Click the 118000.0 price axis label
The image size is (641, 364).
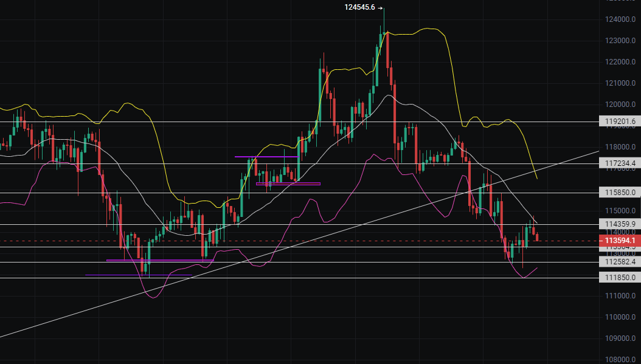(620, 146)
